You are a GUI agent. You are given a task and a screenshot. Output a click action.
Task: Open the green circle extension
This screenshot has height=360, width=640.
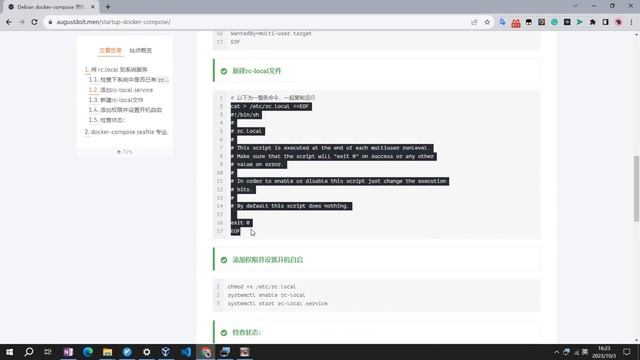pos(554,22)
